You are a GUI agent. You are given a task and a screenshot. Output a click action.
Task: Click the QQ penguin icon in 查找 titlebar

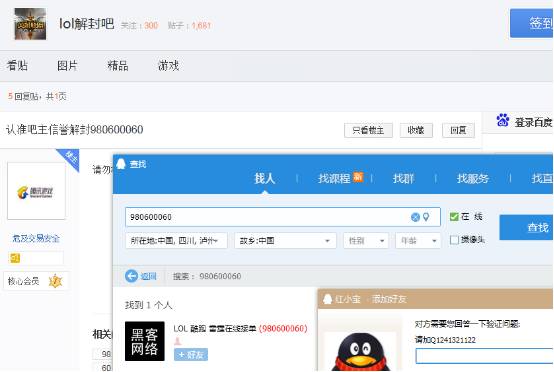tap(121, 164)
